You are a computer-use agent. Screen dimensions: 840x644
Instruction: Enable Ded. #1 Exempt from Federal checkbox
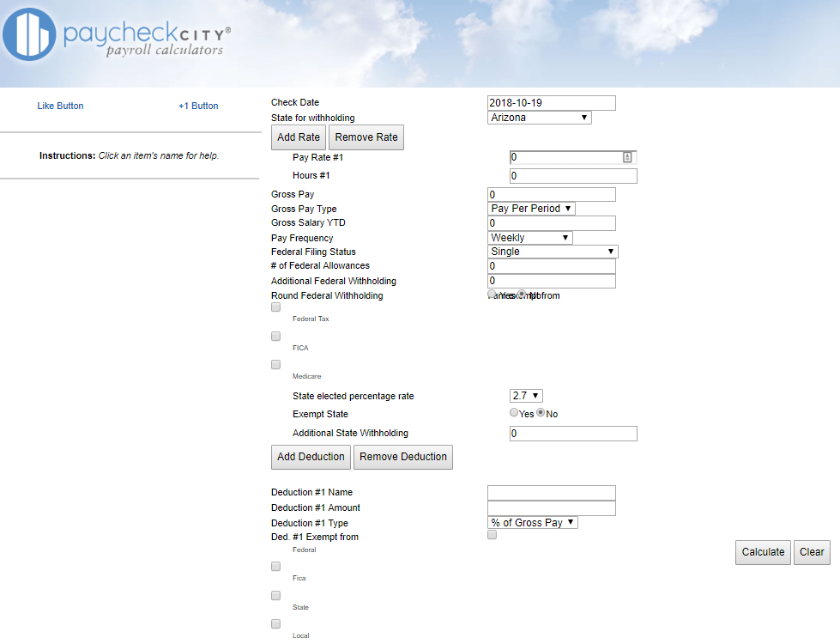point(492,534)
